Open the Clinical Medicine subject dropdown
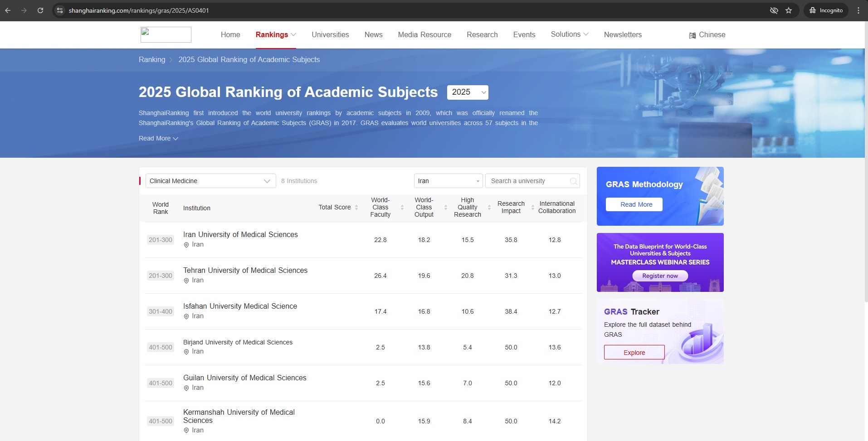Screen dimensions: 868x441 pos(210,181)
